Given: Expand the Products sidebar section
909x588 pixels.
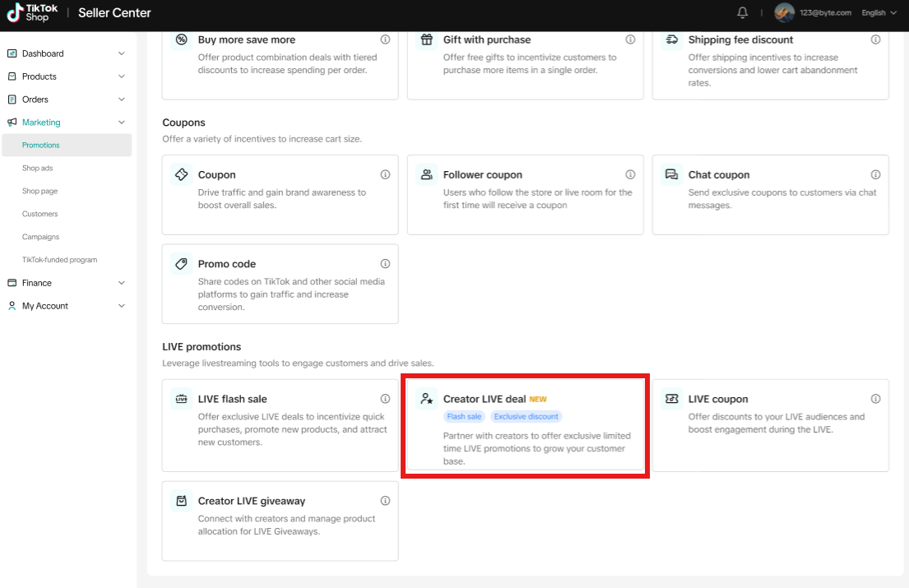Looking at the screenshot, I should coord(66,76).
